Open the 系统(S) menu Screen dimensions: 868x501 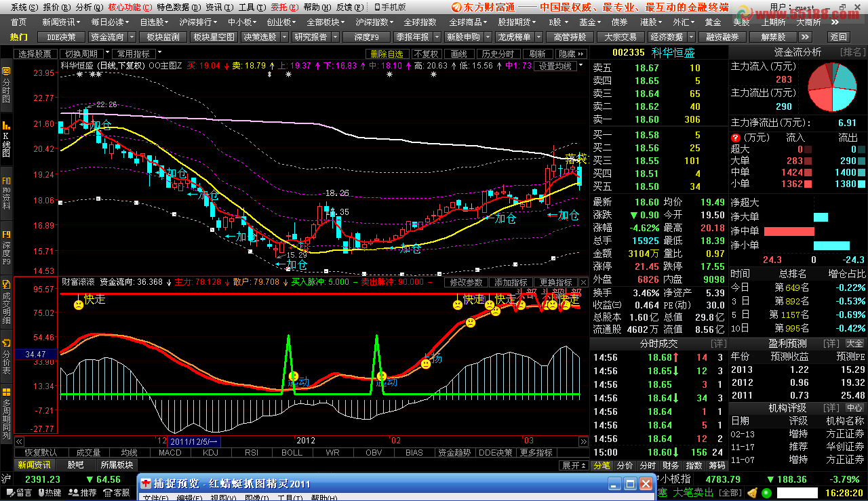click(24, 7)
